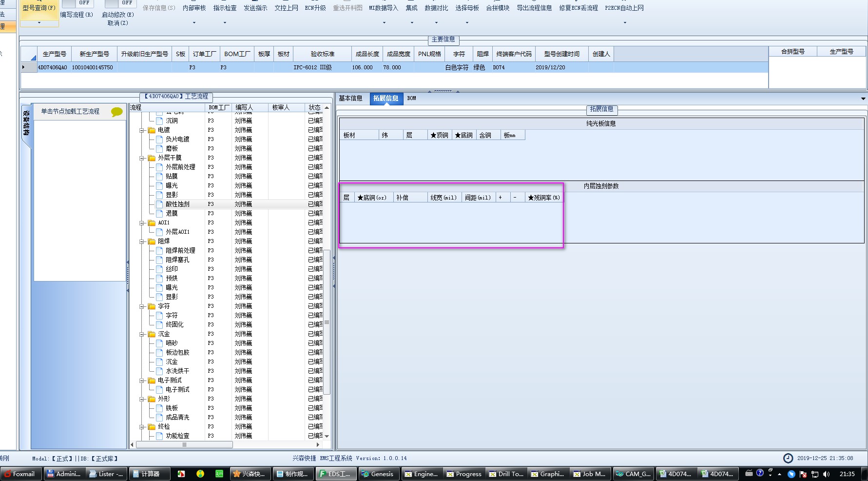Open the Engine... taskbar window
Viewport: 868px width, 481px height.
422,474
